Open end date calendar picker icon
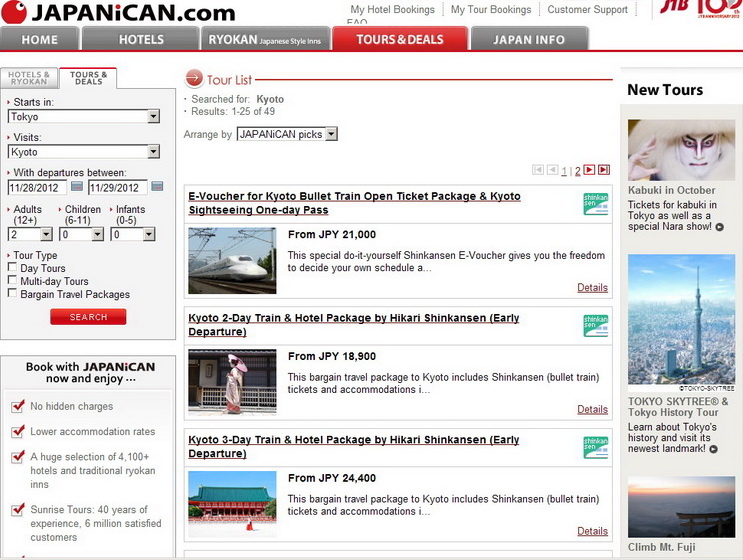The image size is (743, 560). tap(157, 187)
